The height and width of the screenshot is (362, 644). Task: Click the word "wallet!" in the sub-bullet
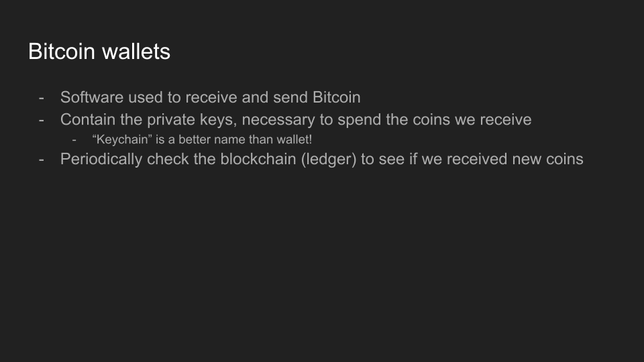[x=294, y=140]
